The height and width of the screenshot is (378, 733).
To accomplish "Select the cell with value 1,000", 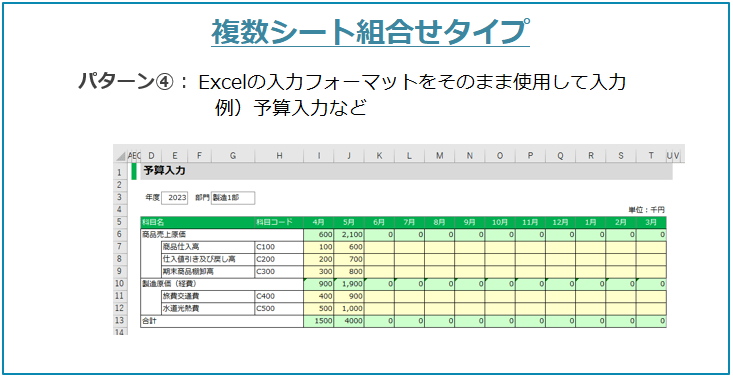I will [349, 308].
